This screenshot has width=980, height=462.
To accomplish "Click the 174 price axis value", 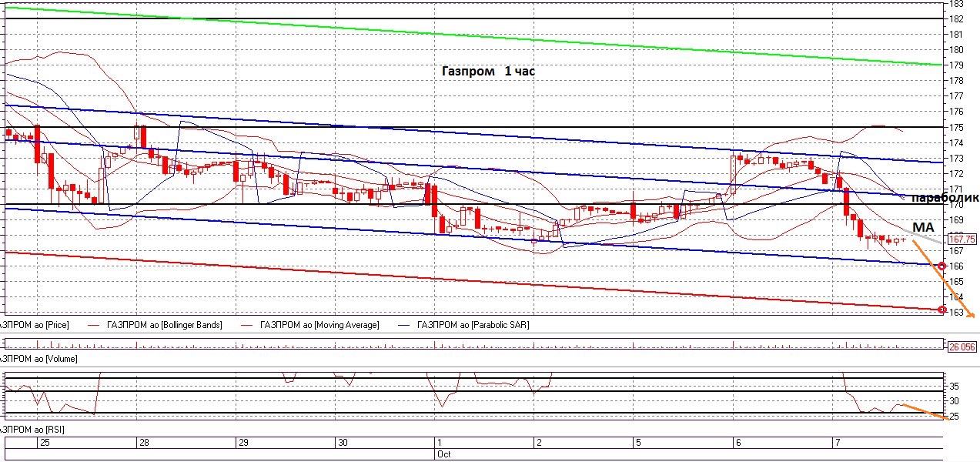I will coord(957,142).
